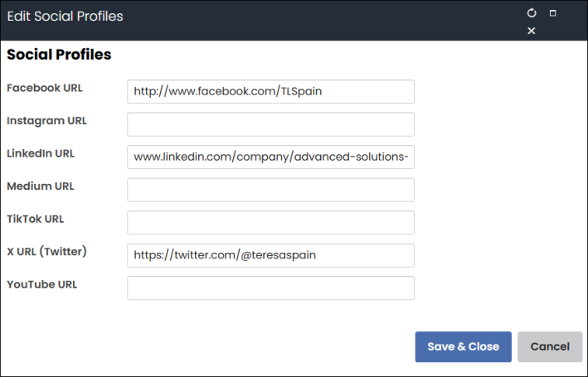Click the empty Medium URL field
The width and height of the screenshot is (588, 377).
coord(270,190)
